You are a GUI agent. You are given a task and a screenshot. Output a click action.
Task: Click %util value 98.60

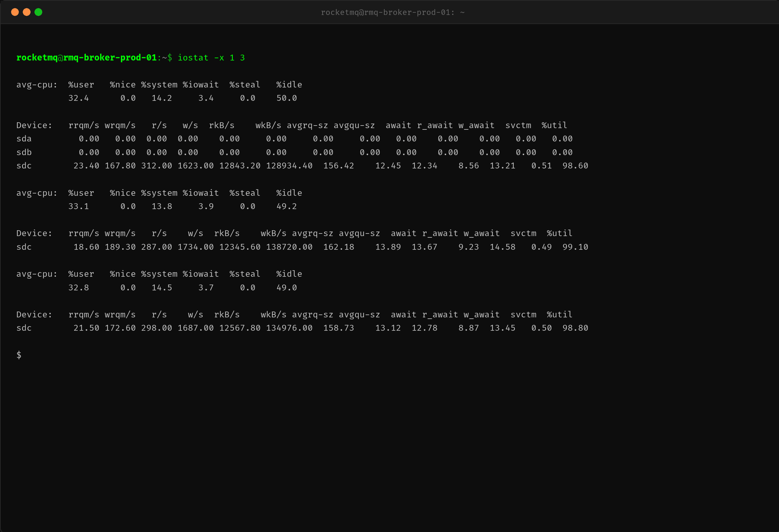575,166
